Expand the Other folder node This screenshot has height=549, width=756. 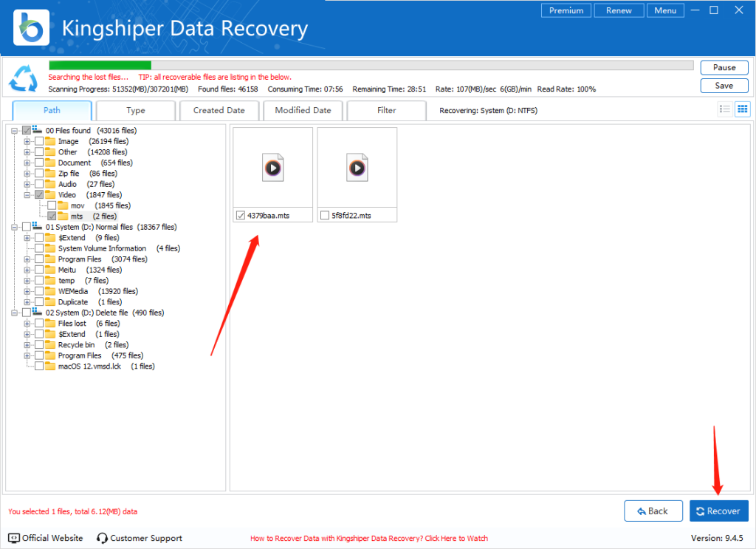point(27,152)
